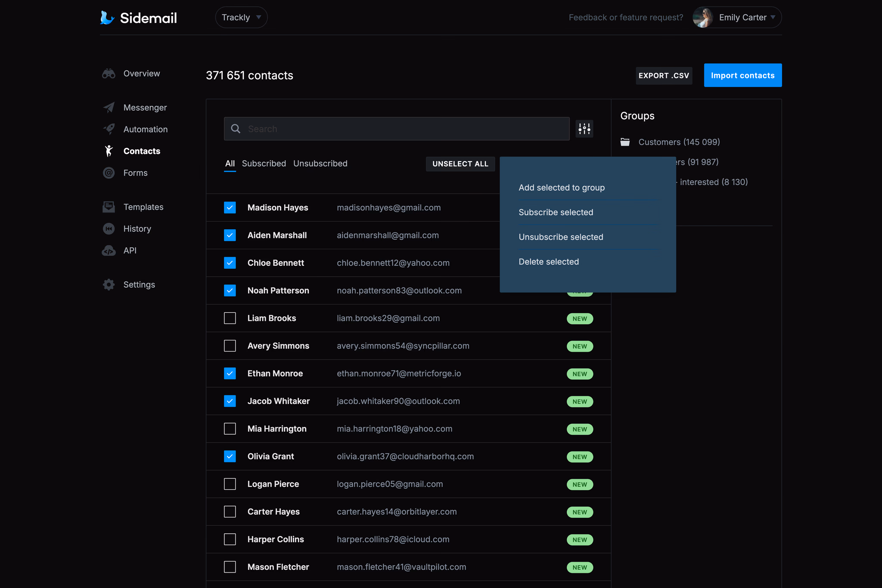Open the Trackly project dropdown

pos(241,17)
